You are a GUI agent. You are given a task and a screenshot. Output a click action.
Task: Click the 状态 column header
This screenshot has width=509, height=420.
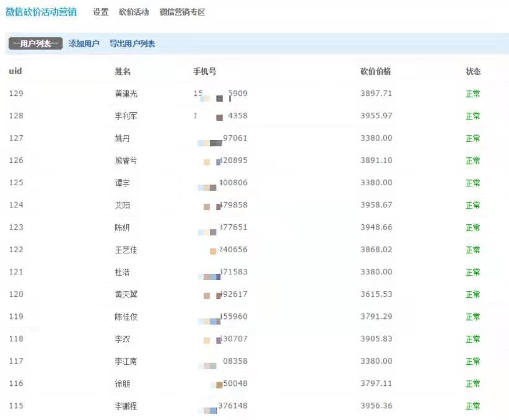click(x=473, y=71)
